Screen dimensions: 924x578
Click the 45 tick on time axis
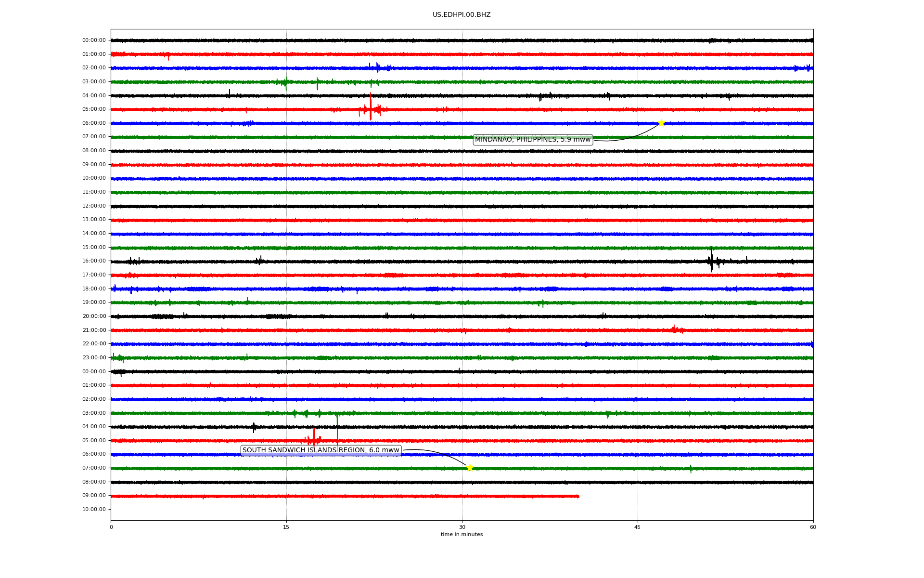tap(638, 527)
